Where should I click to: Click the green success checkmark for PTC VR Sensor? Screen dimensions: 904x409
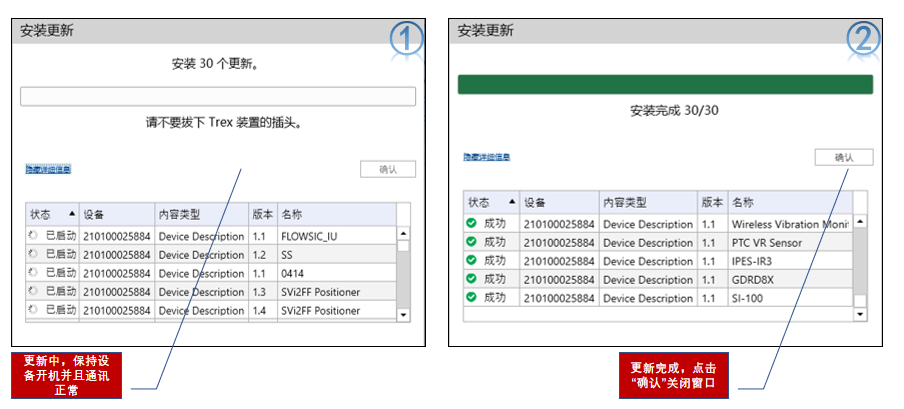472,242
